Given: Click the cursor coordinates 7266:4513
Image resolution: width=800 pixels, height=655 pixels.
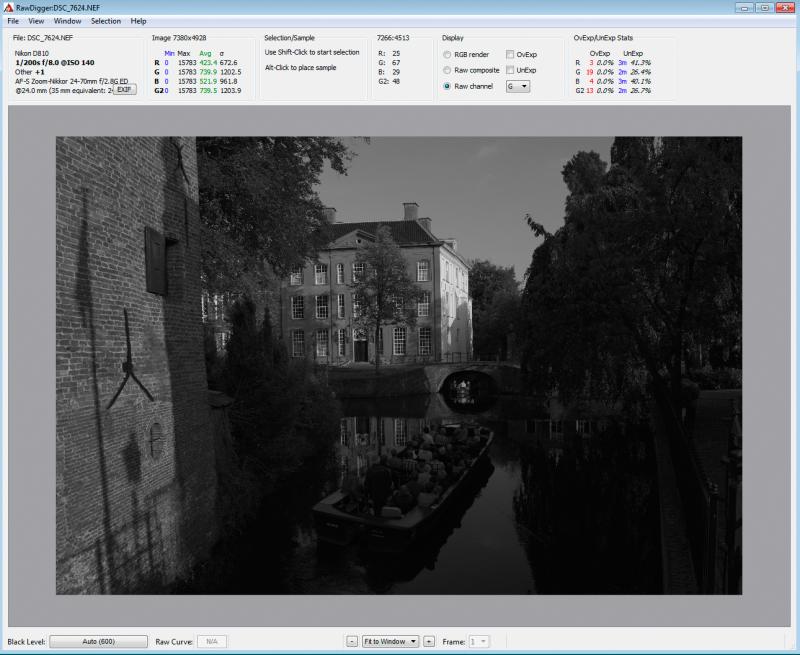Looking at the screenshot, I should tap(393, 38).
